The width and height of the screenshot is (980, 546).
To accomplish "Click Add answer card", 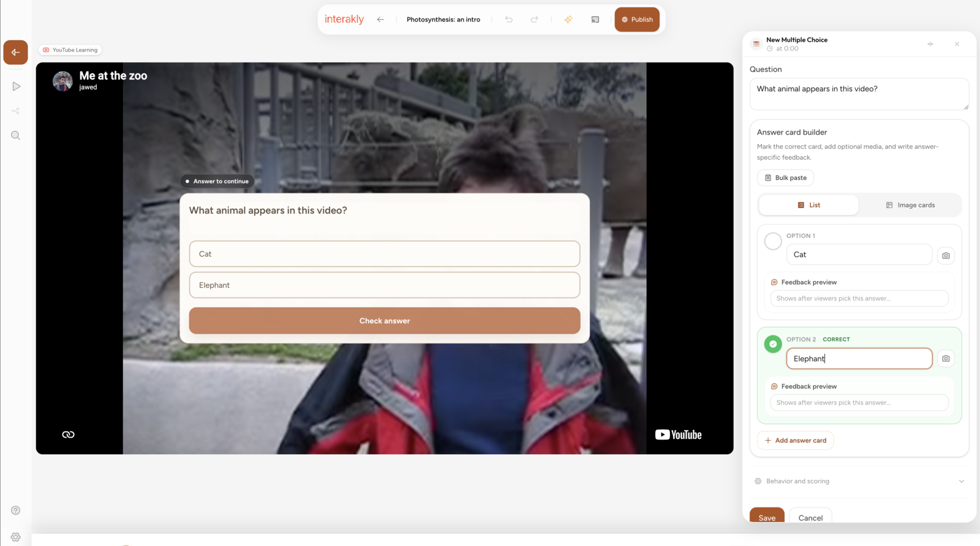I will (x=795, y=440).
